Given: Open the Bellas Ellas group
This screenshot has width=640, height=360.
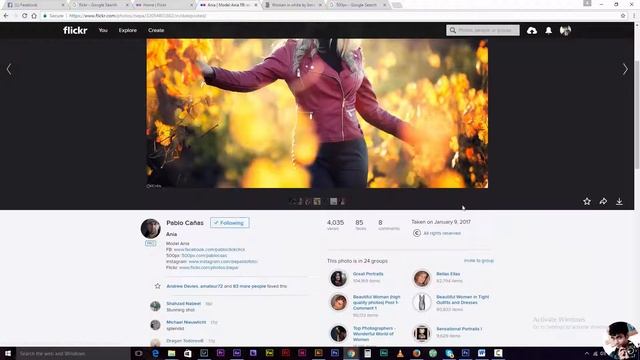Looking at the screenshot, I should [x=448, y=274].
